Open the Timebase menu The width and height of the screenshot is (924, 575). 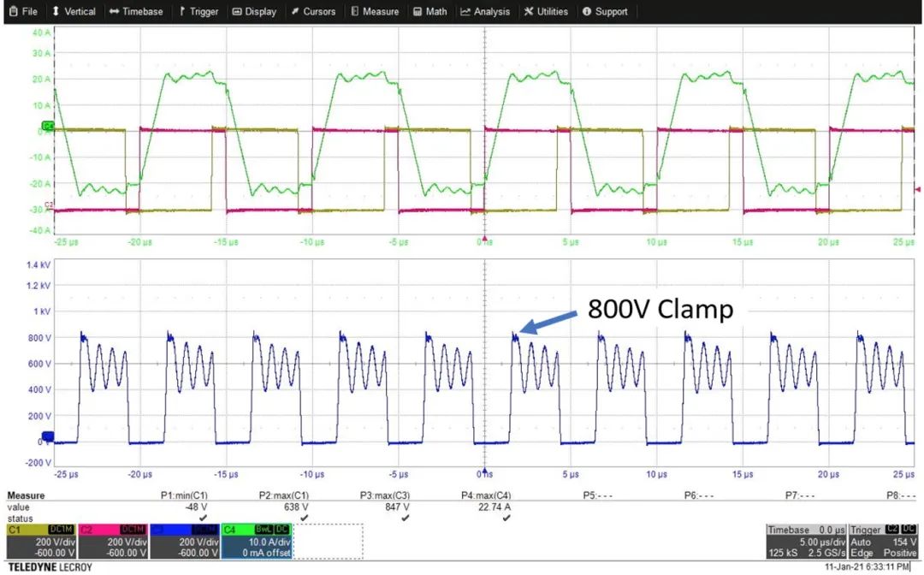(x=136, y=11)
